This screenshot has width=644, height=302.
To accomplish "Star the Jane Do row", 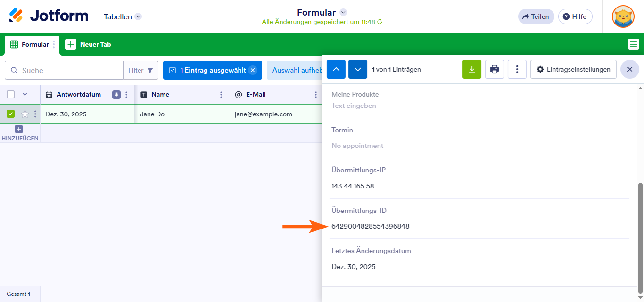I will click(x=25, y=114).
